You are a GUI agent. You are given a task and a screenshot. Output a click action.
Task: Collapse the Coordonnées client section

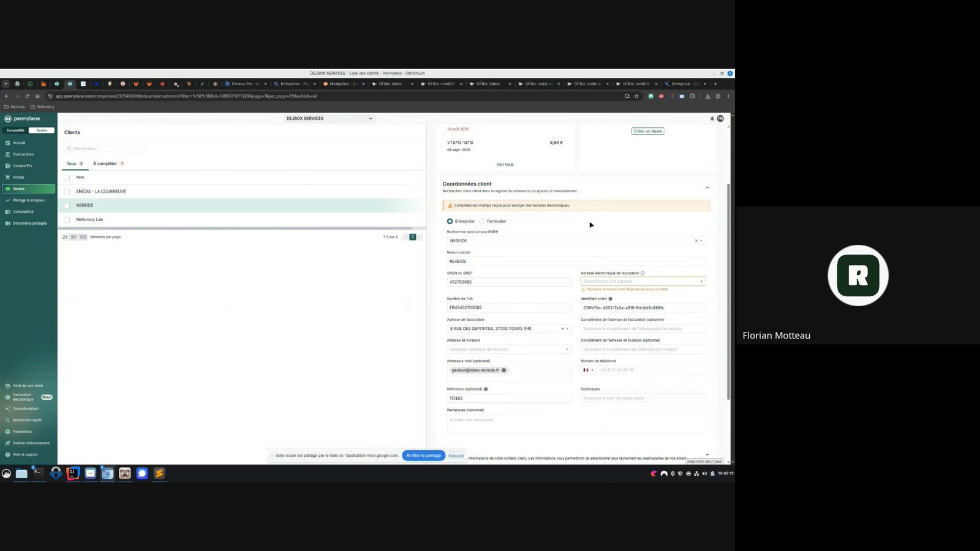[707, 187]
